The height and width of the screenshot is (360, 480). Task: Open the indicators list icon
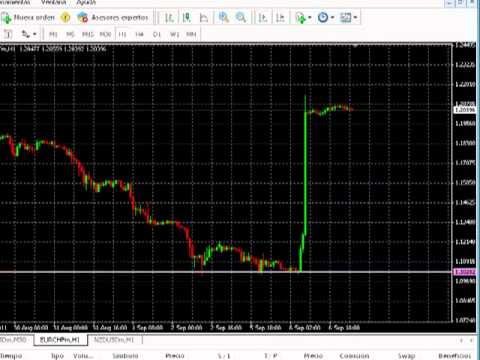(x=301, y=17)
